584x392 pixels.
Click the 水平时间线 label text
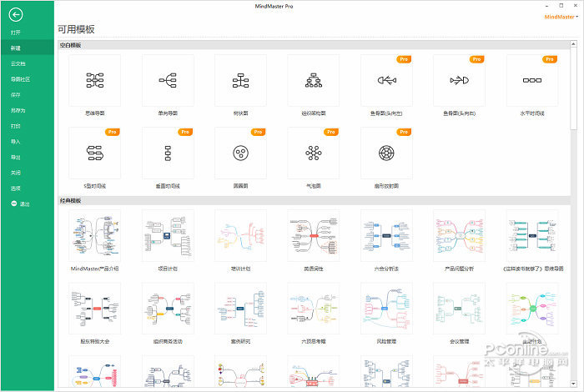click(x=532, y=113)
